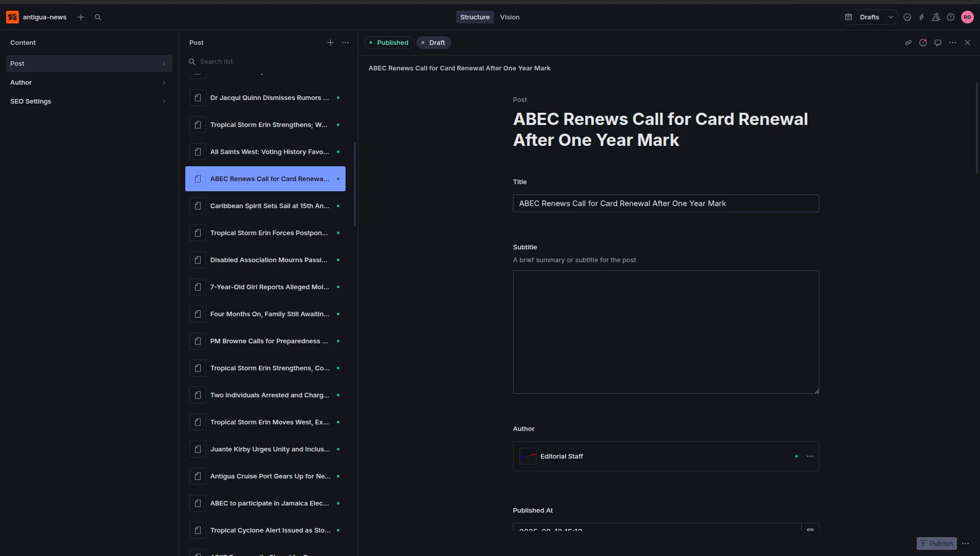Image resolution: width=980 pixels, height=556 pixels.
Task: Select the Structure tab
Action: tap(475, 17)
